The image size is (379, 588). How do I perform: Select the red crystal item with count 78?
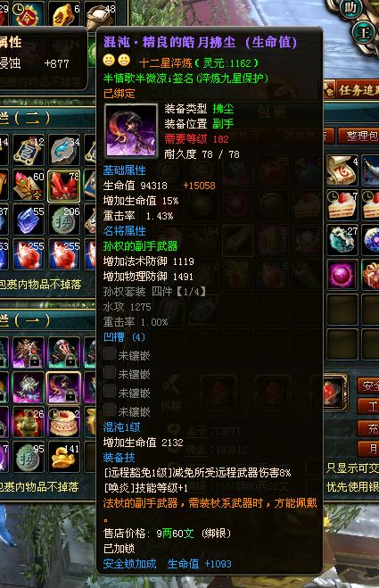tap(63, 186)
